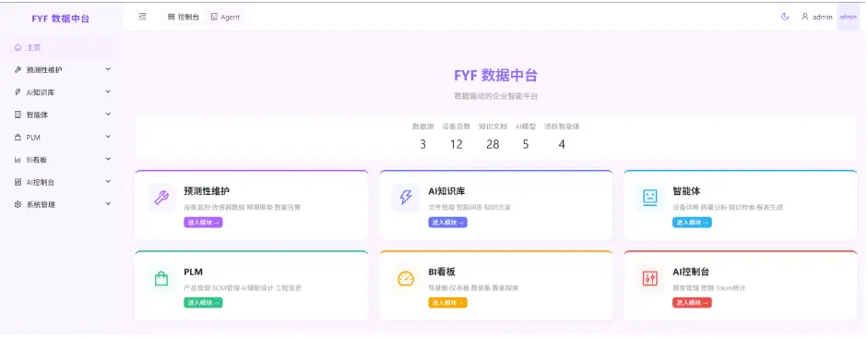Viewport: 868px width, 339px height.
Task: Click 智能体 card robot icon
Action: tap(650, 198)
